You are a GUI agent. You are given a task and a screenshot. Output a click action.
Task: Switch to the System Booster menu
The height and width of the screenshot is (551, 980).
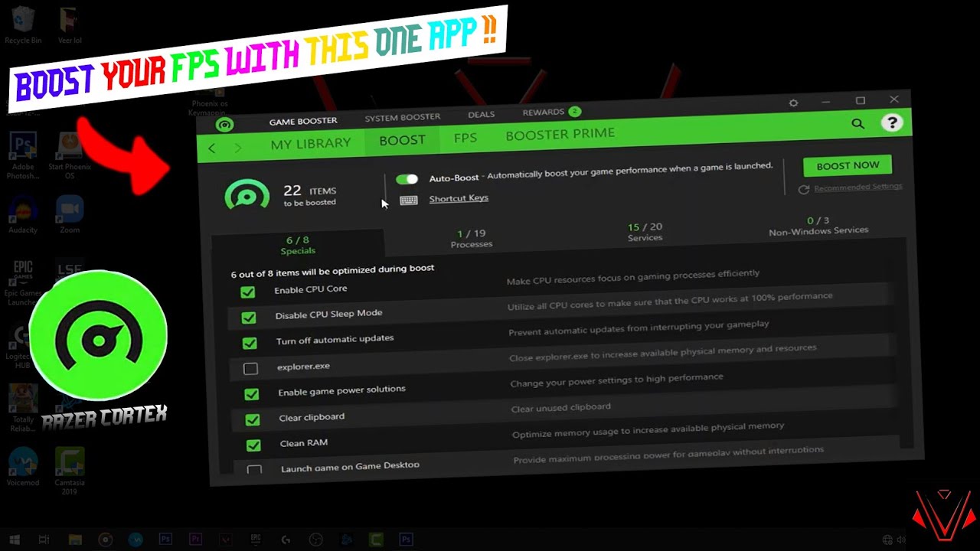coord(402,117)
